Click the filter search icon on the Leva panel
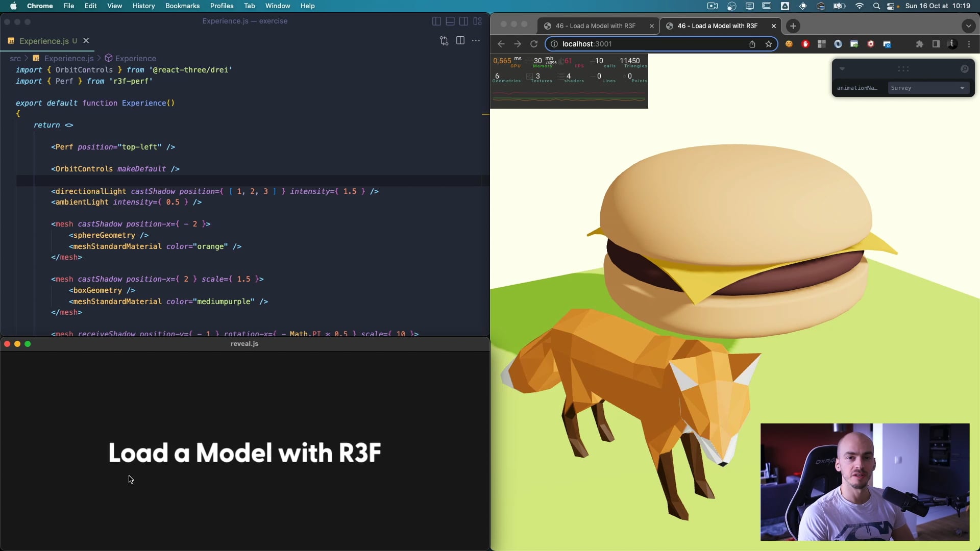Screen dimensions: 980x551 click(x=965, y=69)
